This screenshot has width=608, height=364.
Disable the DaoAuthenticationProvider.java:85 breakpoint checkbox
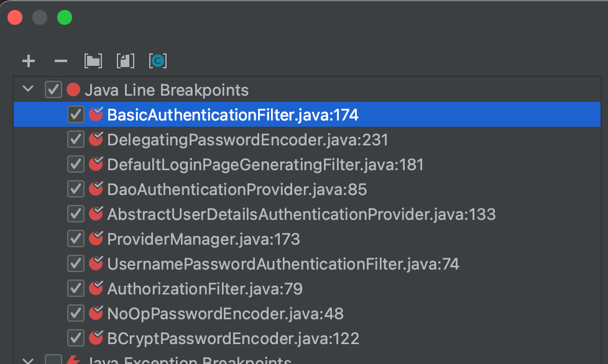[76, 189]
